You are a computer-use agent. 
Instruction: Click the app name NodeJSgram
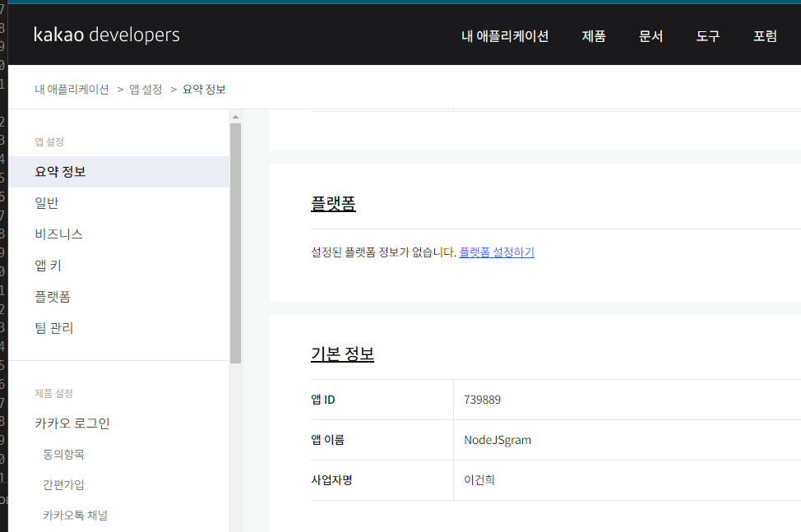[498, 440]
